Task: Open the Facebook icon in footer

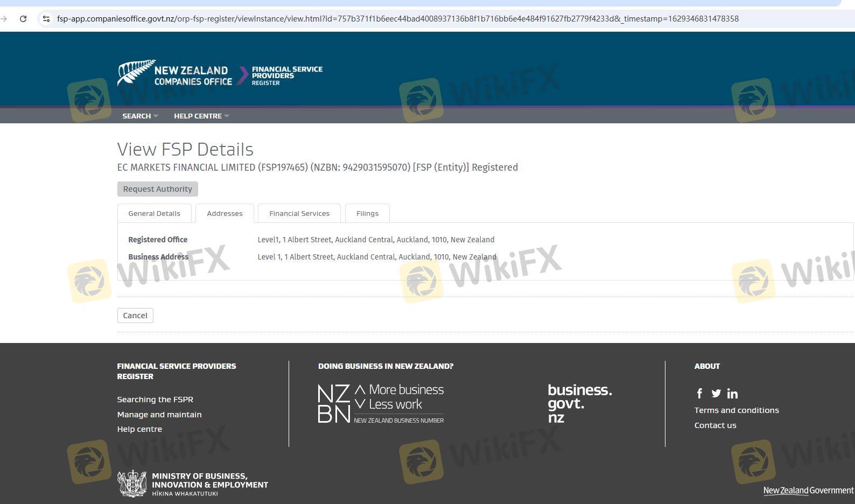Action: (x=699, y=394)
